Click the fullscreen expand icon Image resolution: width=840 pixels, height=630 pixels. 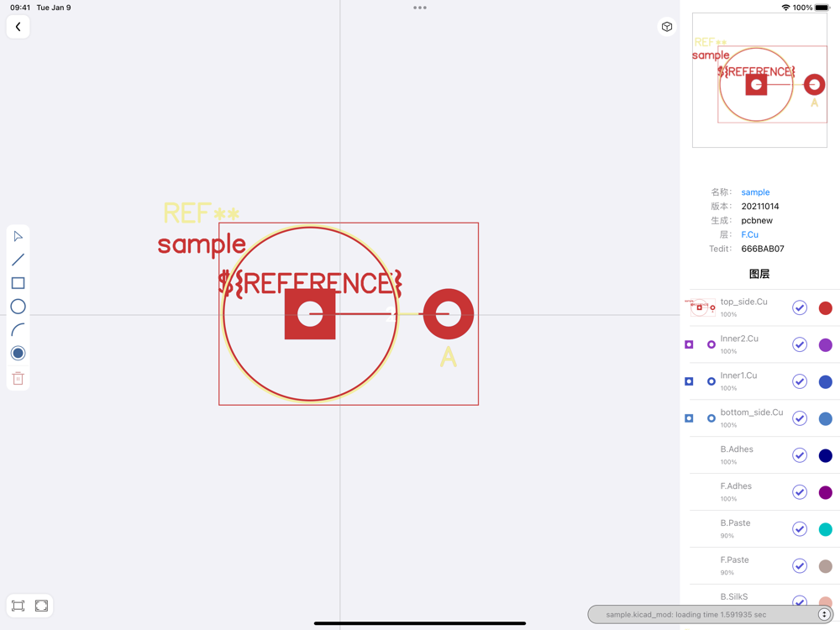pos(41,606)
